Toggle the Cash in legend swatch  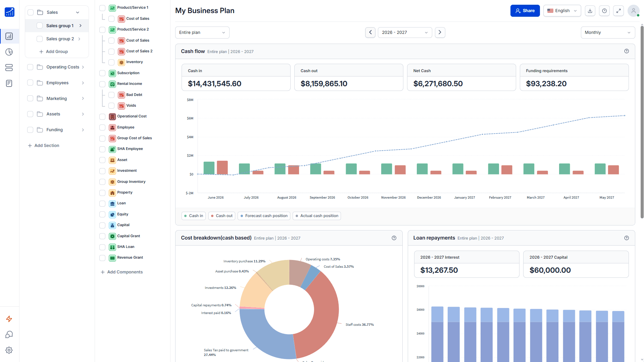coord(194,216)
